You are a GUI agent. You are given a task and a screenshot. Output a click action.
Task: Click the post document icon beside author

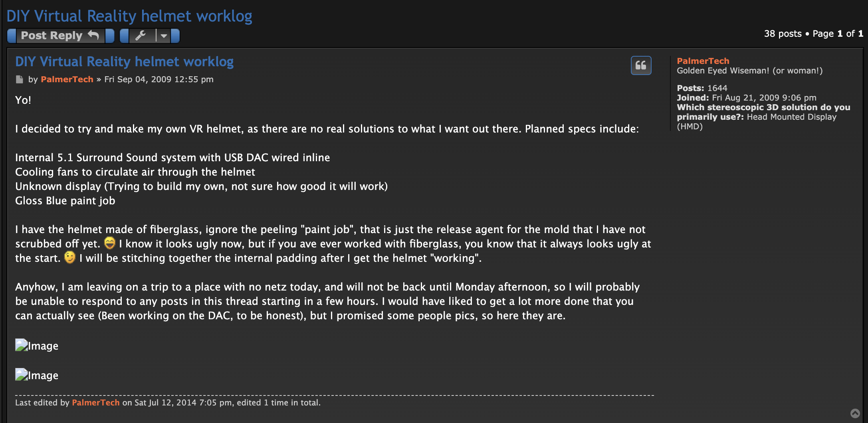coord(19,79)
